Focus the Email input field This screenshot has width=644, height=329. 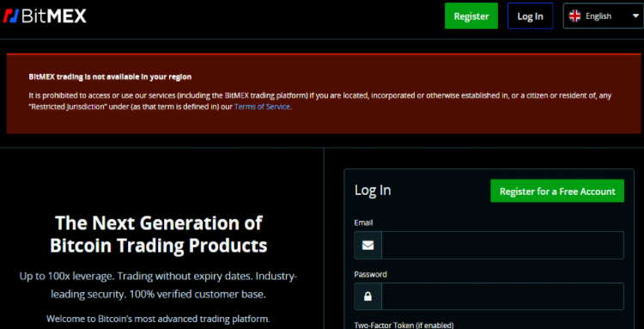[502, 245]
